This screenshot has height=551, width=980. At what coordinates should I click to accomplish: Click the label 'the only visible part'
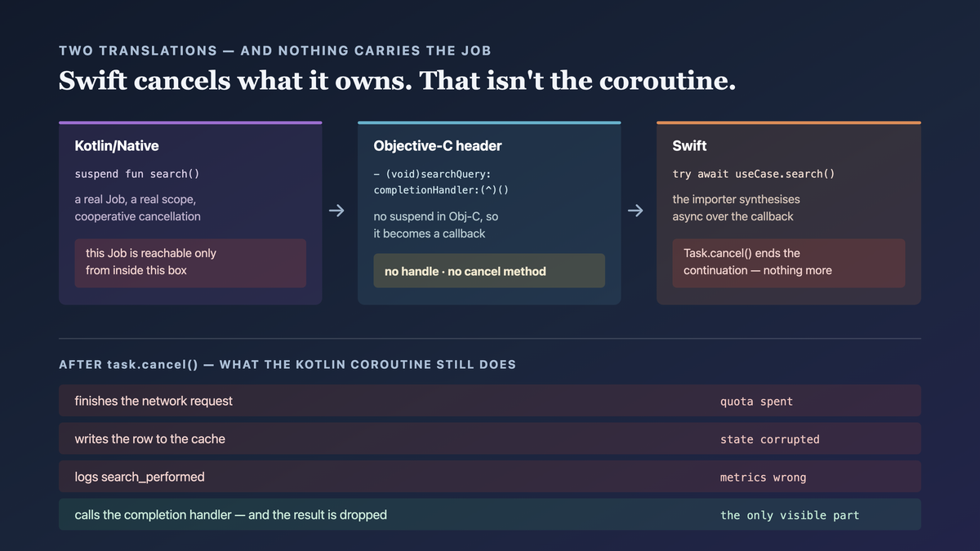point(789,515)
